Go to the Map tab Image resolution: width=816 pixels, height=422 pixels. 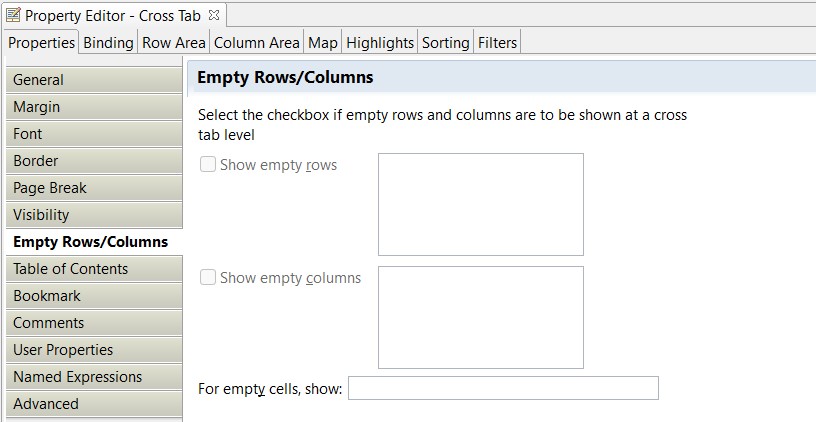click(x=323, y=42)
